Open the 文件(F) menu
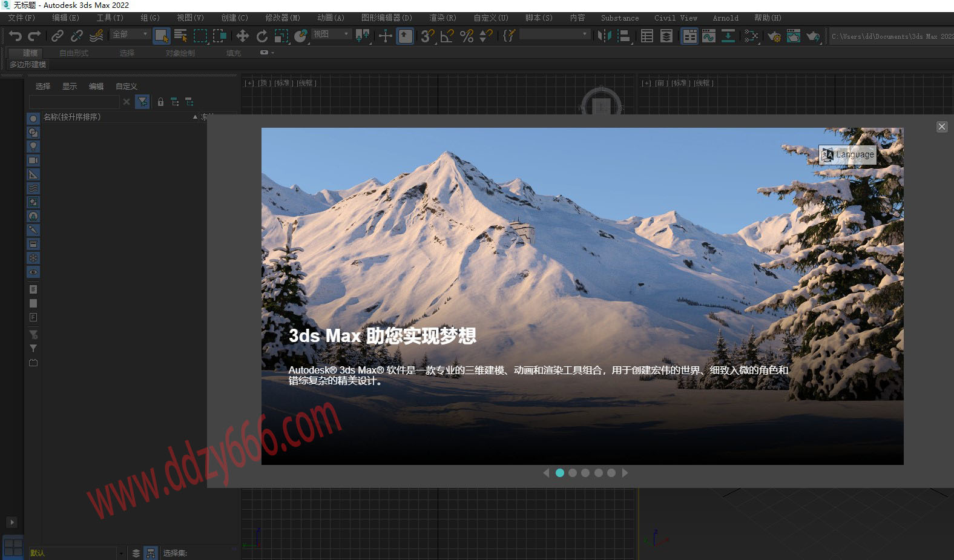Viewport: 954px width, 560px height. click(22, 18)
